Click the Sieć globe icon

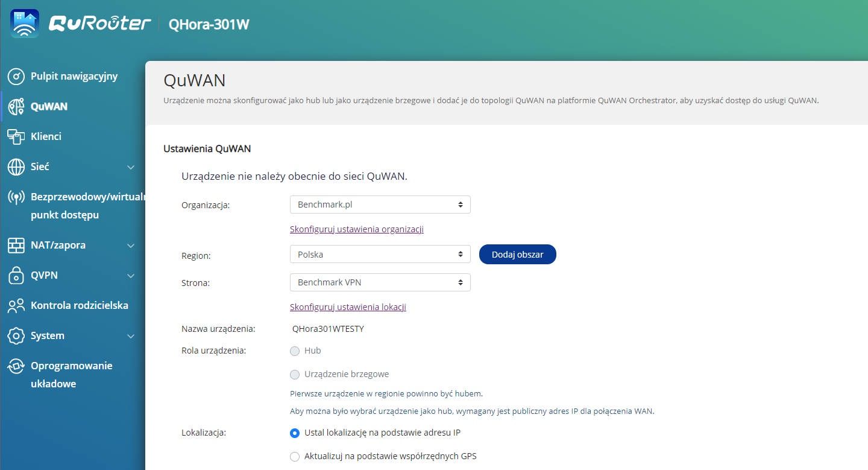16,167
